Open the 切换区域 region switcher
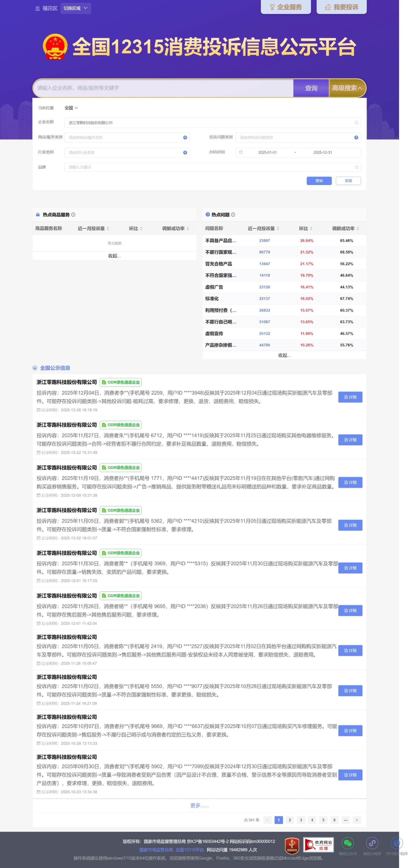Screen dimensions: 408x868 click(75, 8)
